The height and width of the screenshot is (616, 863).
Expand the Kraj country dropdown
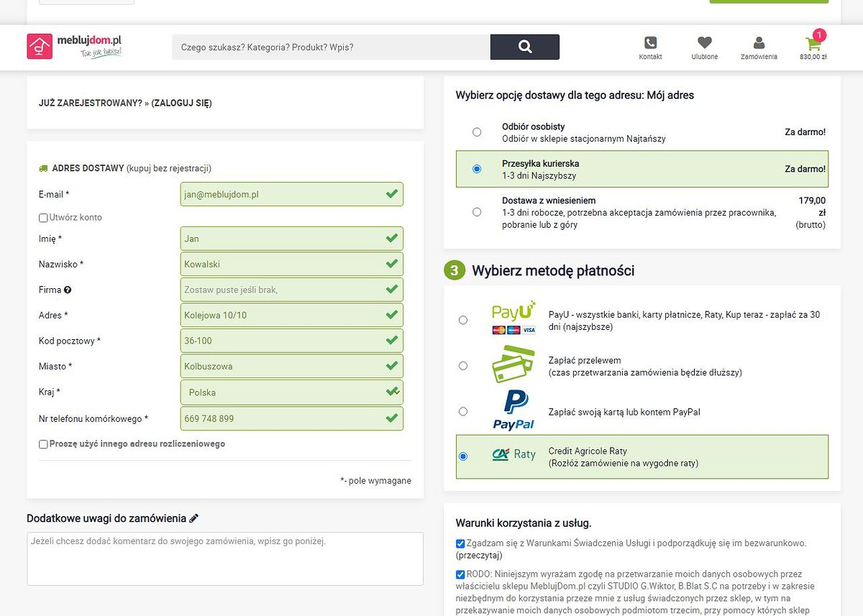(292, 392)
